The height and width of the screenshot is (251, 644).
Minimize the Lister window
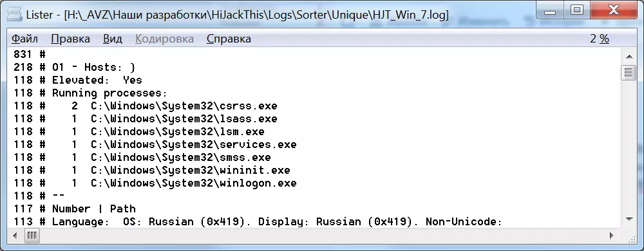551,10
